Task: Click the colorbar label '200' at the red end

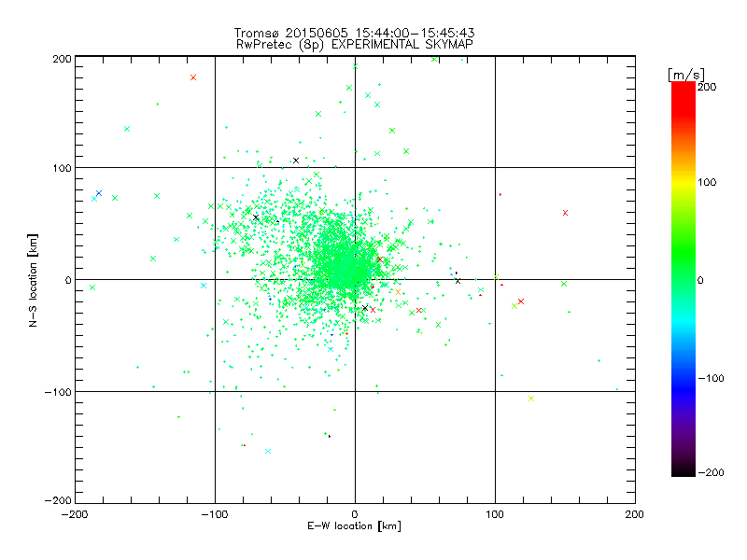Action: tap(707, 87)
